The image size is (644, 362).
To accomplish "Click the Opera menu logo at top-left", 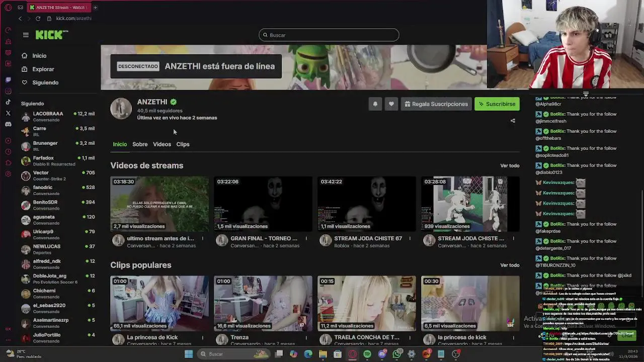I will (8, 8).
